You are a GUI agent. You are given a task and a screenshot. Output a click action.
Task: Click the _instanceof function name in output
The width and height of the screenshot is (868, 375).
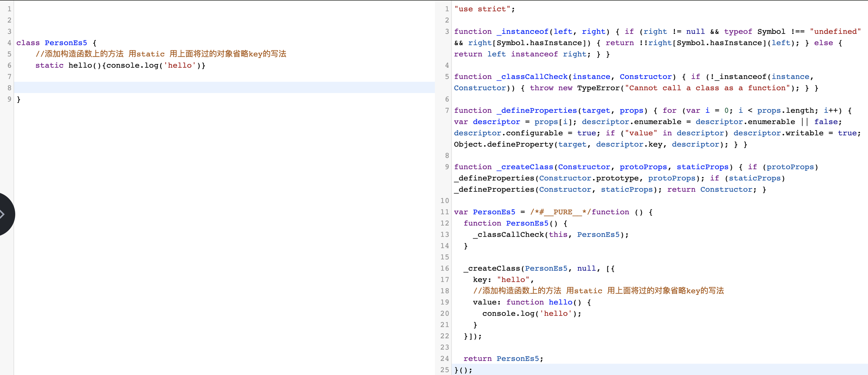(x=522, y=32)
